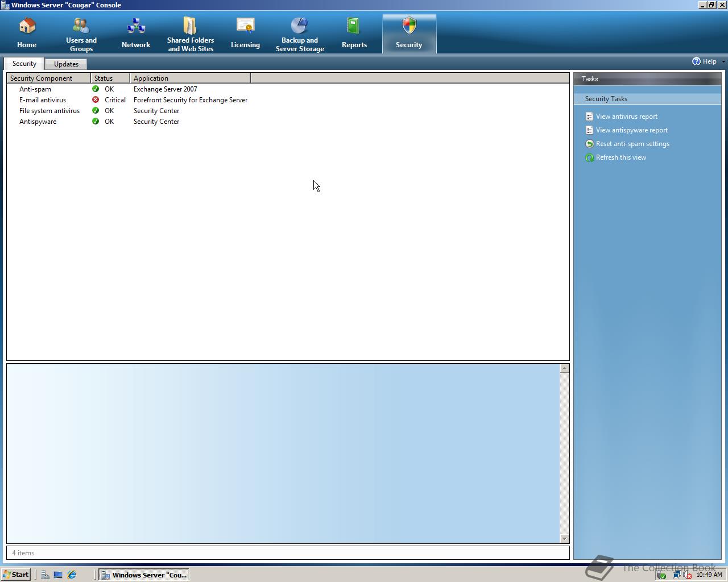This screenshot has width=728, height=582.
Task: Launch Server Manager from quick launch
Action: tap(44, 575)
